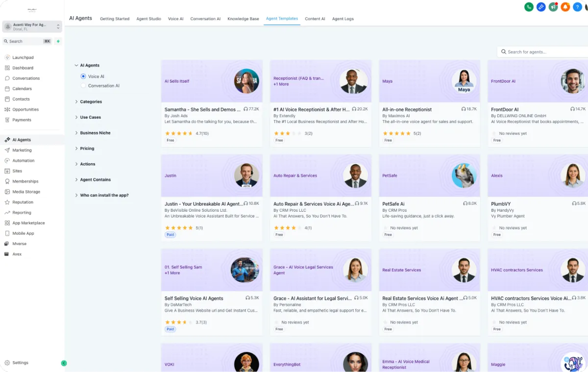588x372 pixels.
Task: Open the Dashboard sidebar icon
Action: pyautogui.click(x=7, y=68)
